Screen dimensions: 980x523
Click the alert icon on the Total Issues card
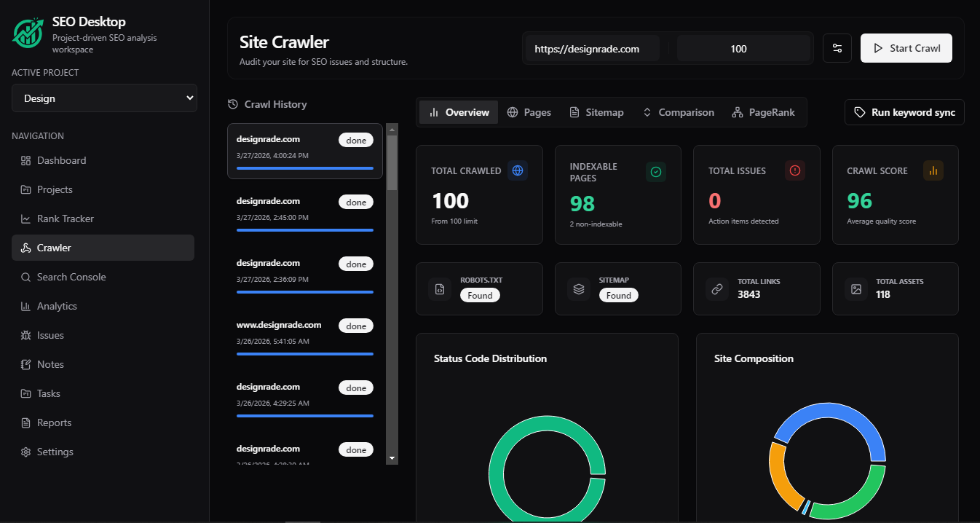pos(795,170)
